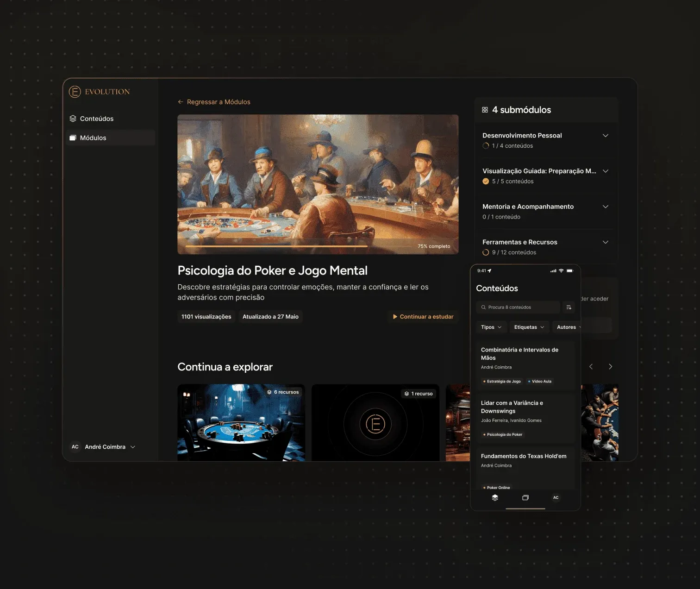Open Módulos in the sidebar
700x589 pixels.
[110, 138]
